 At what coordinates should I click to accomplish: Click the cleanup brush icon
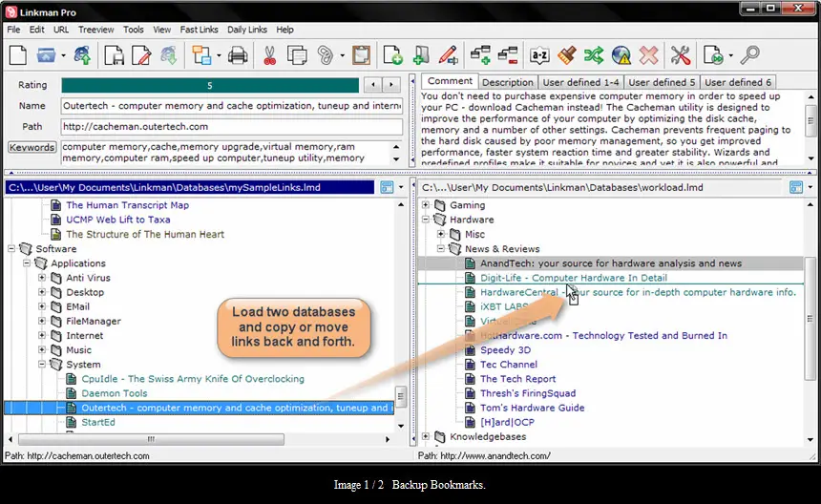pos(566,55)
